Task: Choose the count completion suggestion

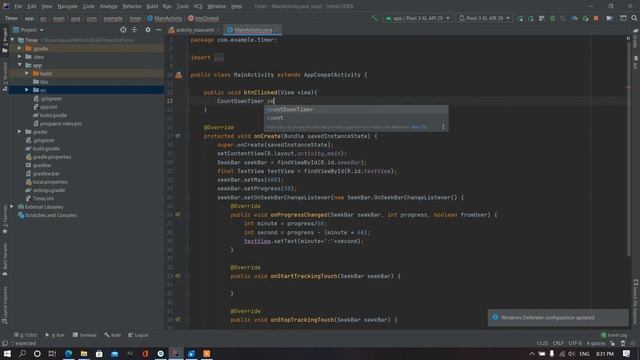Action: [356, 118]
